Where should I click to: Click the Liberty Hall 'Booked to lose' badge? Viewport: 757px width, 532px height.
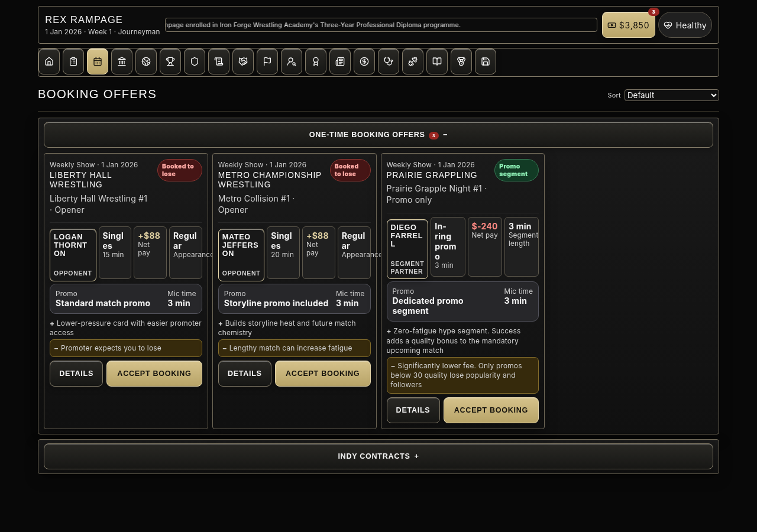180,170
